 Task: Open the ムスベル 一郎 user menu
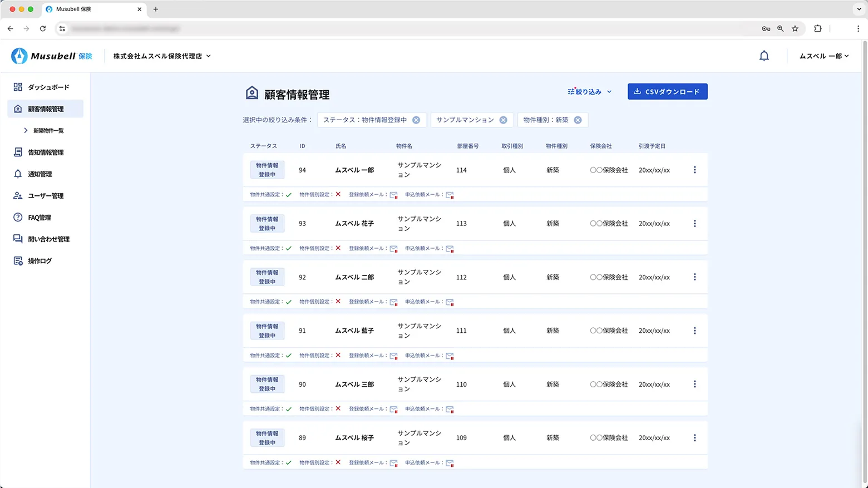click(x=823, y=56)
